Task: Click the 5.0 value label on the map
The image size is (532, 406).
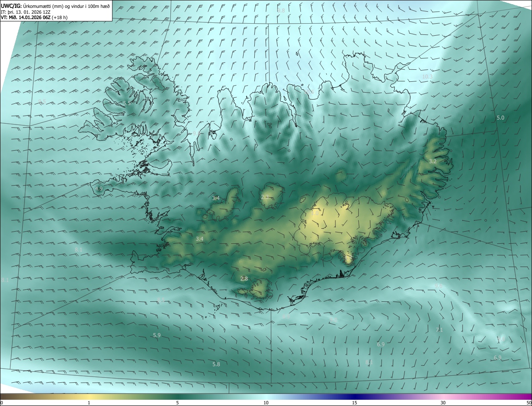Action: coord(500,118)
